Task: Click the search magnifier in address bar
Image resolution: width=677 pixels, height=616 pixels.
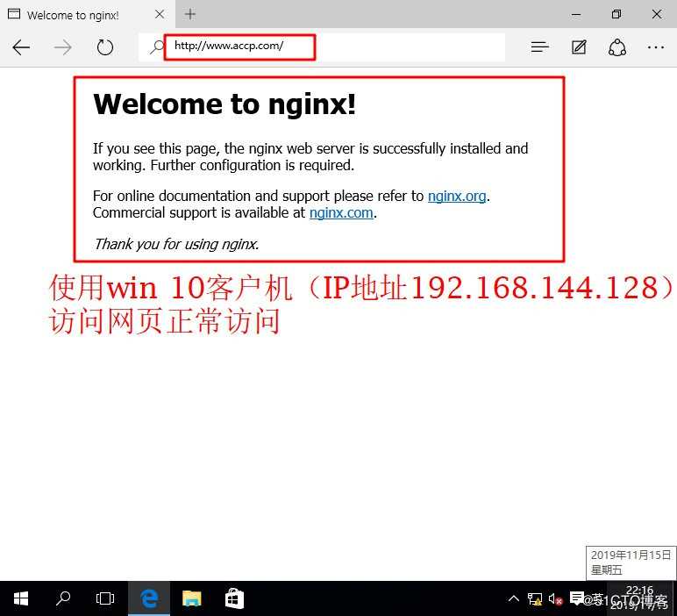Action: click(x=157, y=47)
